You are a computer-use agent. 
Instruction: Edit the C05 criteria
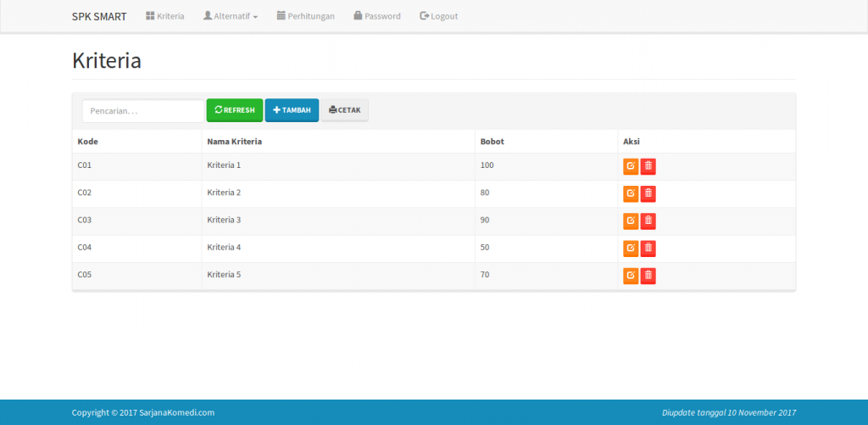[631, 276]
